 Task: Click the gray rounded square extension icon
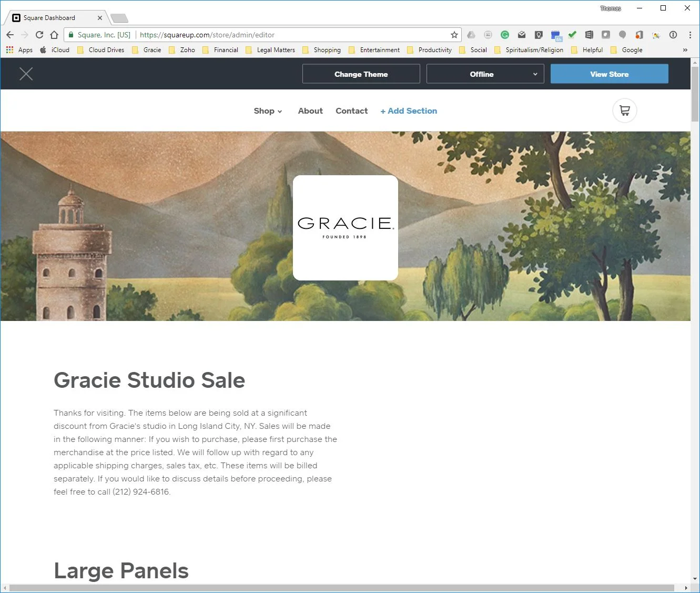(x=606, y=35)
